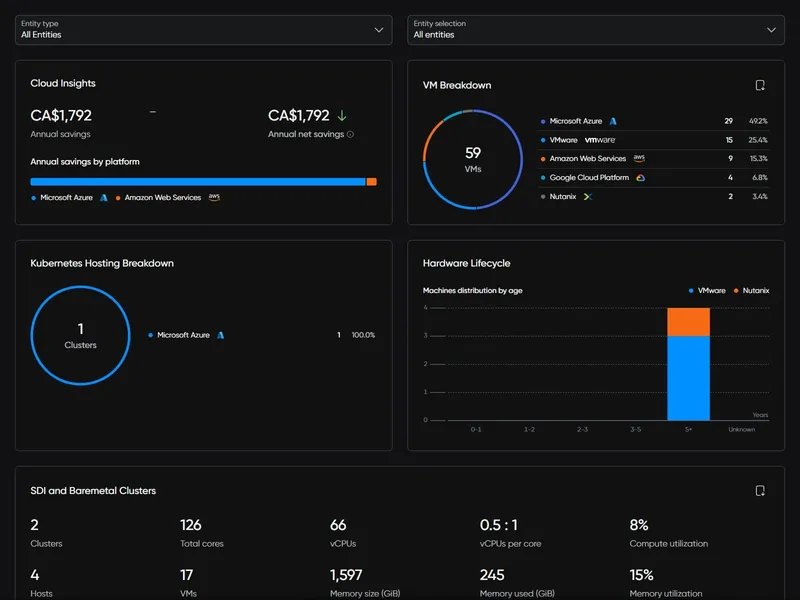Viewport: 800px width, 600px height.
Task: Click 66 vCPUs metric
Action: click(343, 533)
